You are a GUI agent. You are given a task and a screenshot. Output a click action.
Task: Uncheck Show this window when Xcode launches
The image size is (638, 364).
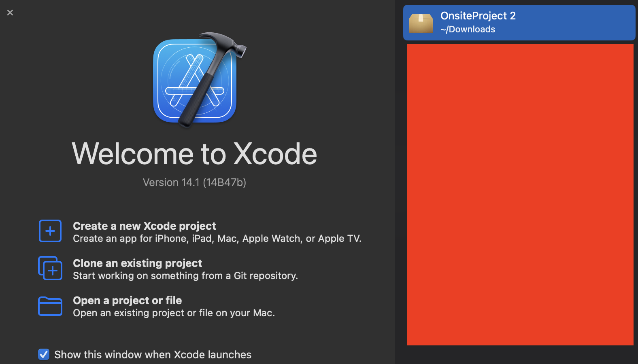[x=44, y=354]
